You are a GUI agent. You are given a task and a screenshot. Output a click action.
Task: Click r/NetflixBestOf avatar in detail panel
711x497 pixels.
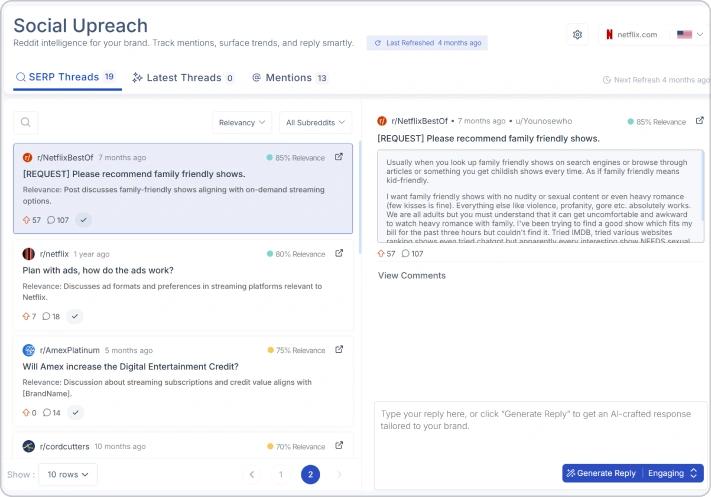point(382,121)
